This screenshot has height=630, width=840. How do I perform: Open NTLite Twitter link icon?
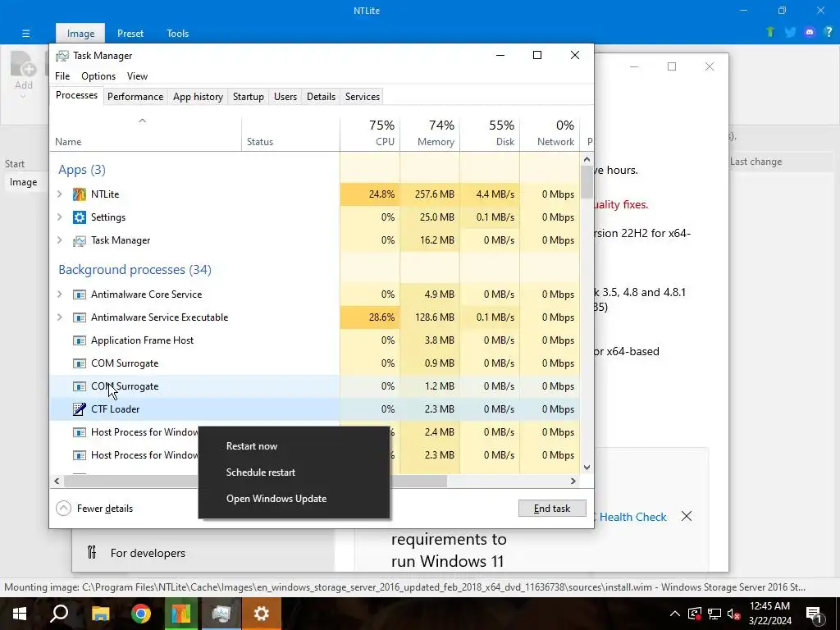coord(790,32)
